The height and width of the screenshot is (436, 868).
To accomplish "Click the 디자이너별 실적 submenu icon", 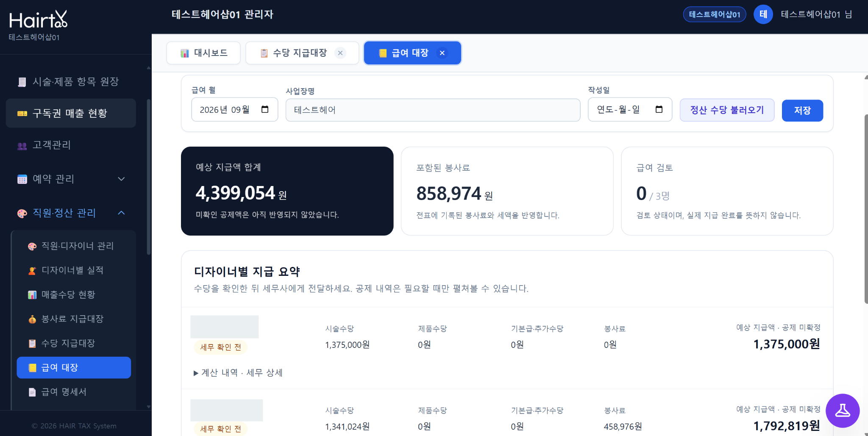I will coord(32,271).
